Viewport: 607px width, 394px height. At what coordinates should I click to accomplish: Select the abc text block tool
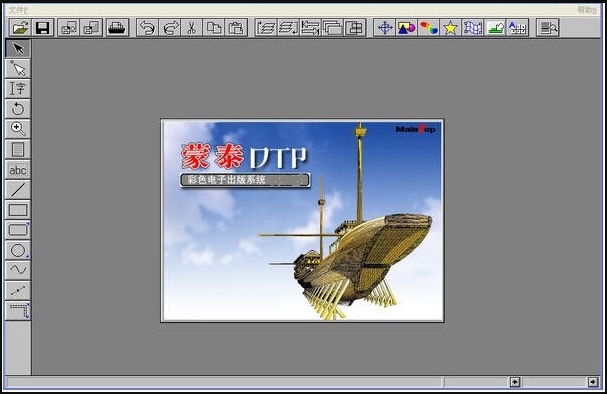click(18, 170)
